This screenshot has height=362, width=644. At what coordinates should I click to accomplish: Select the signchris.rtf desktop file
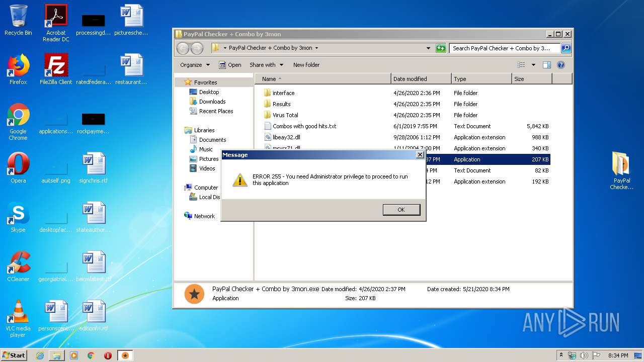pos(94,168)
